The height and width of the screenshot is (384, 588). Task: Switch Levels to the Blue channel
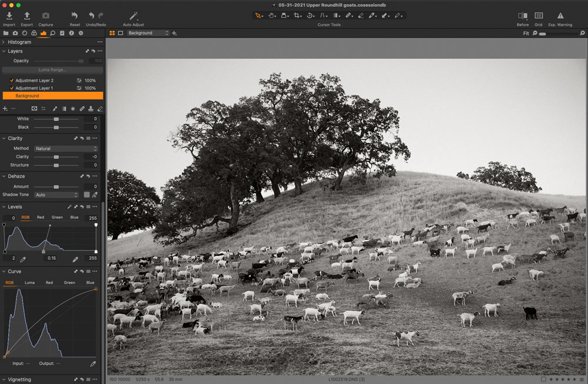(x=74, y=218)
